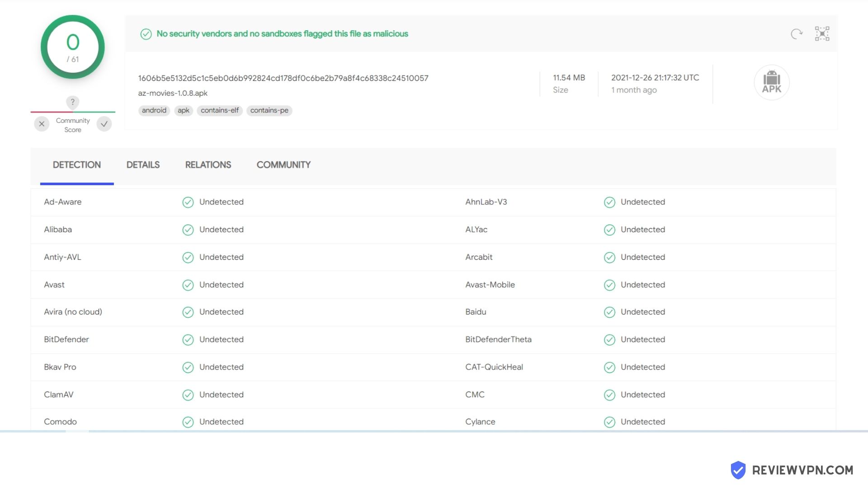Image resolution: width=868 pixels, height=488 pixels.
Task: Click the check icon in Alibaba row
Action: 188,230
